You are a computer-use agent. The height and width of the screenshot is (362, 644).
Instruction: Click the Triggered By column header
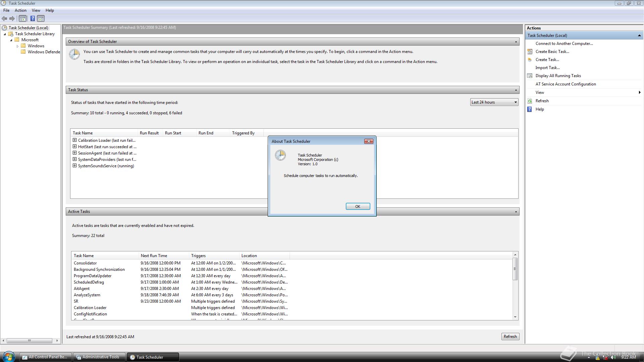coord(247,133)
